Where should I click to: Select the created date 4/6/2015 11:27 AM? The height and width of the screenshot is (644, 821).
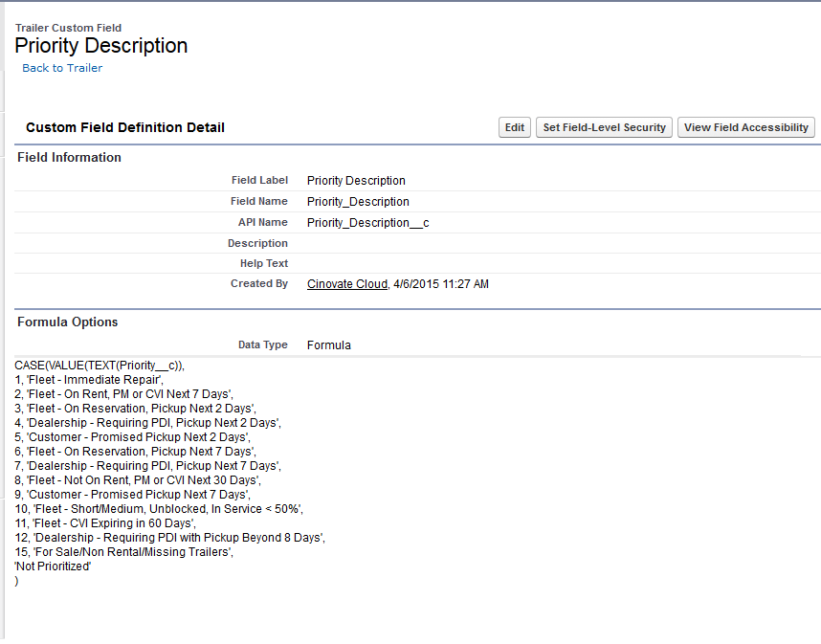[441, 284]
